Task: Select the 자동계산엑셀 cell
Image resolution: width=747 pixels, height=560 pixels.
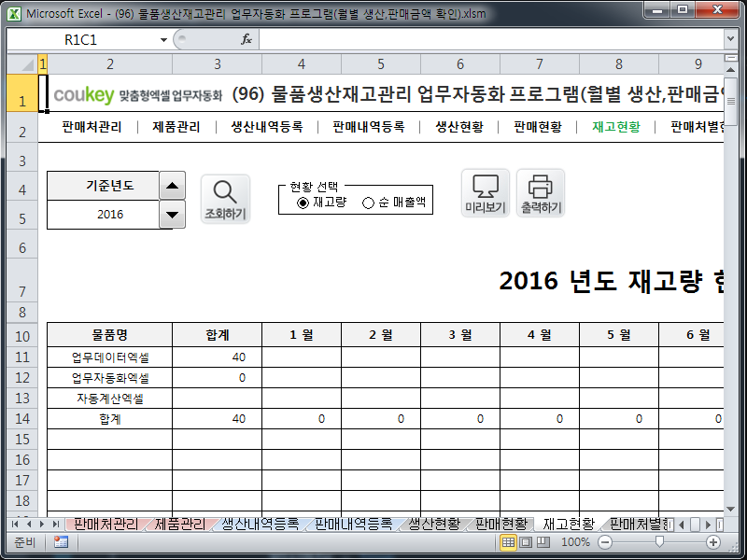Action: [x=110, y=399]
